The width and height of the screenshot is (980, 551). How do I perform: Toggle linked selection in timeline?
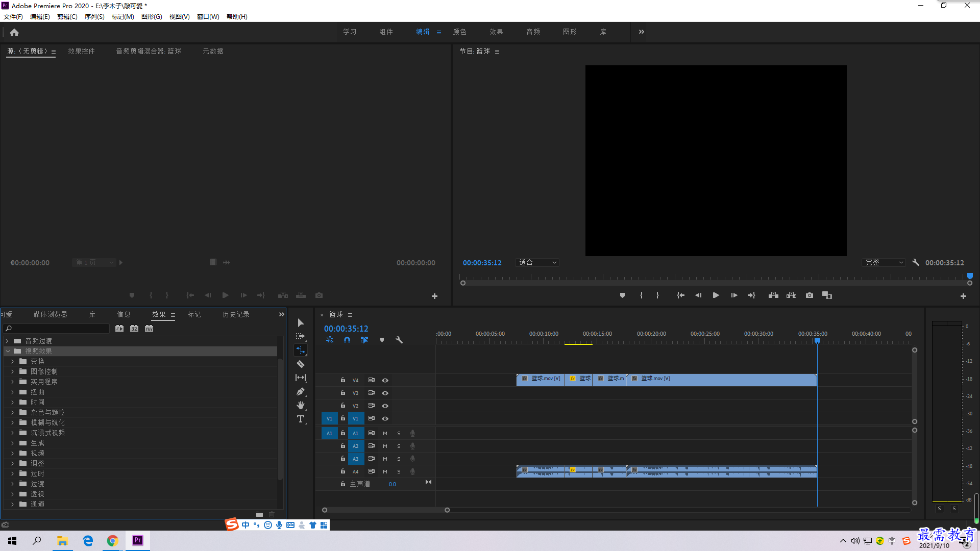click(x=364, y=340)
